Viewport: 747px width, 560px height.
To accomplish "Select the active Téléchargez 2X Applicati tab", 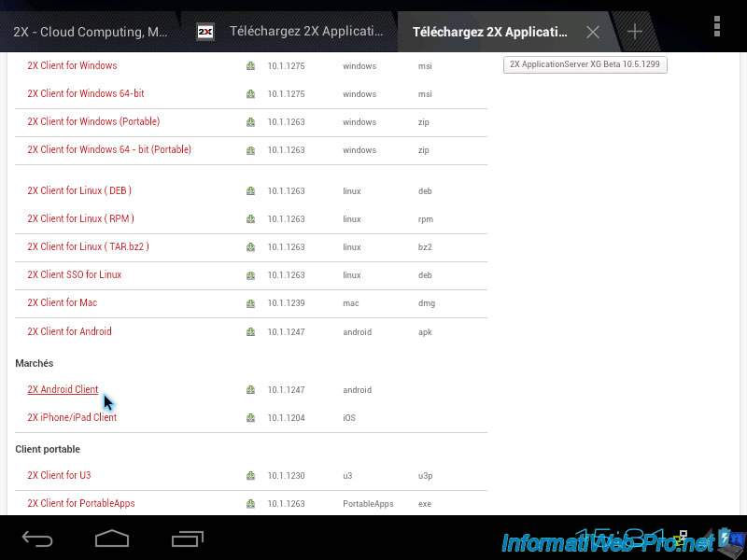I will [x=489, y=32].
